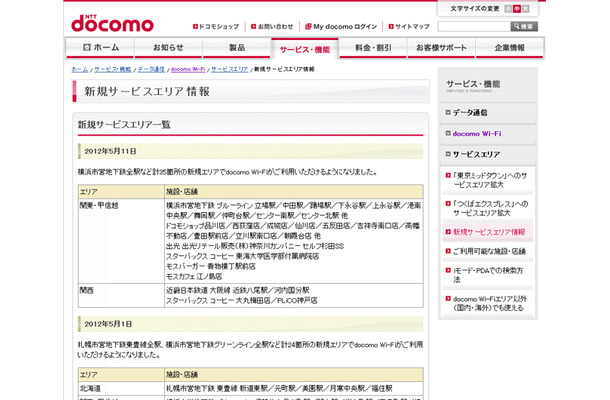
Task: Set text size to large (大)
Action: pyautogui.click(x=526, y=9)
